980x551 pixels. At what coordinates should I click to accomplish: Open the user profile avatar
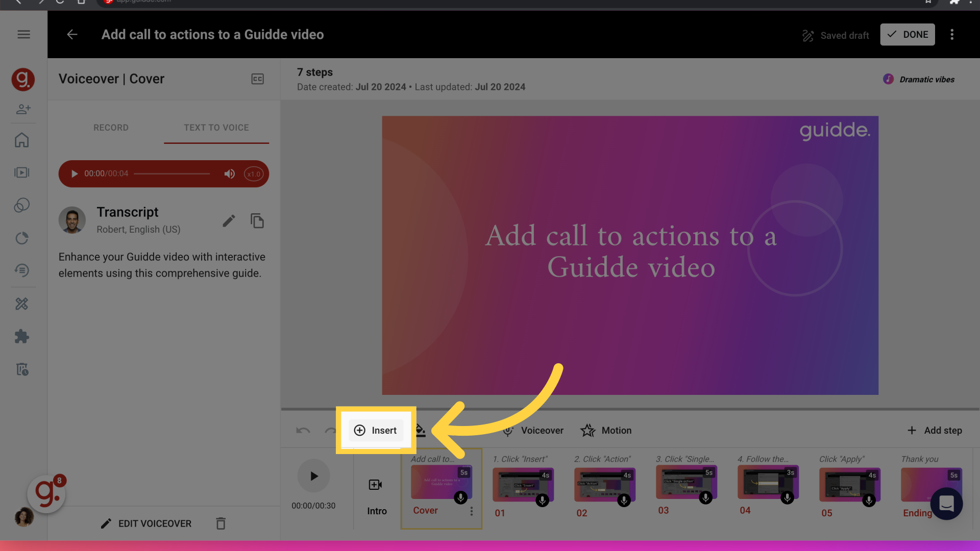(23, 517)
